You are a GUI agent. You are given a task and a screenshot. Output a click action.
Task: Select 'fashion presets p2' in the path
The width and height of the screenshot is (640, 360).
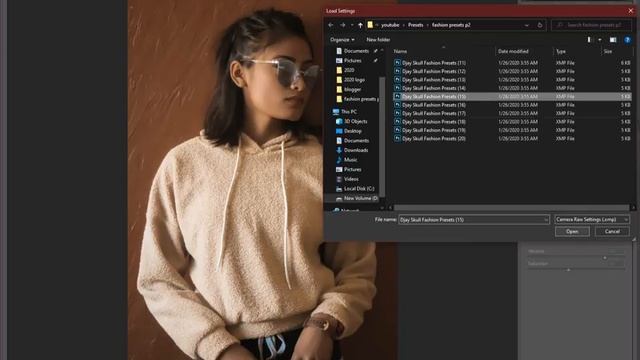(451, 25)
